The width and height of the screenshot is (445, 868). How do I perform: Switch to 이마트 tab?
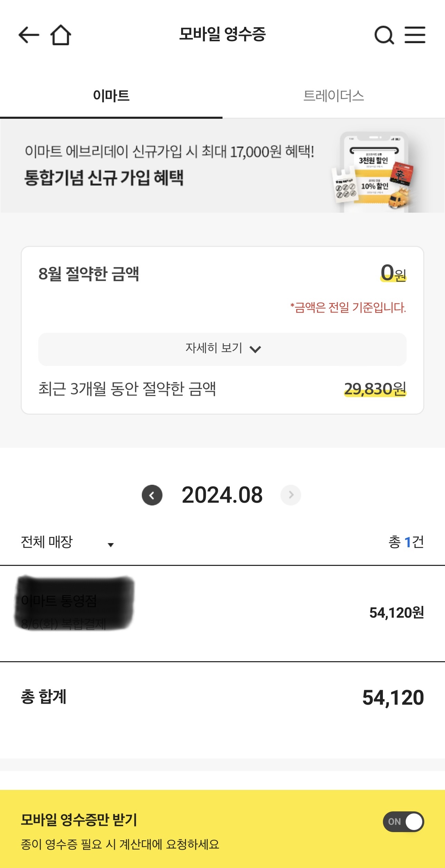(x=111, y=96)
